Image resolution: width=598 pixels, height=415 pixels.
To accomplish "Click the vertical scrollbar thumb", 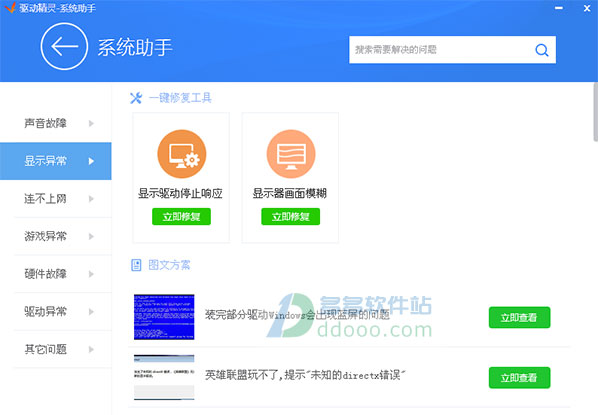I will (x=596, y=111).
